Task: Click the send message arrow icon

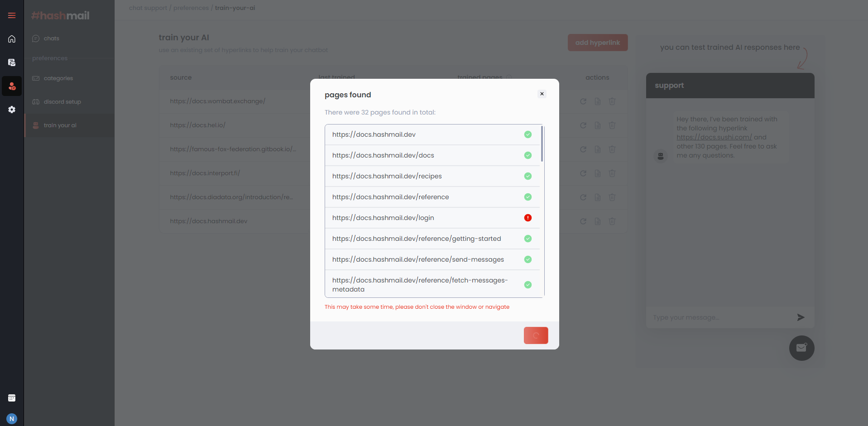Action: pos(801,317)
